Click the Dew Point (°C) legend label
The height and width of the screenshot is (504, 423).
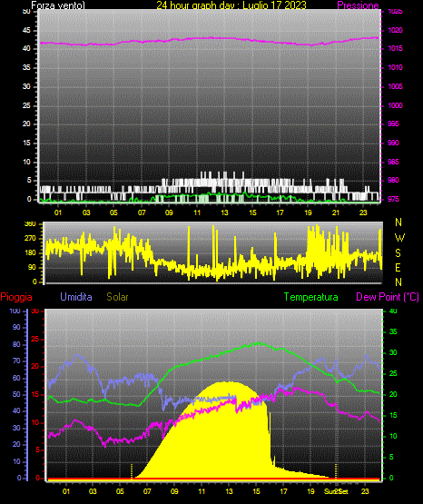(388, 297)
